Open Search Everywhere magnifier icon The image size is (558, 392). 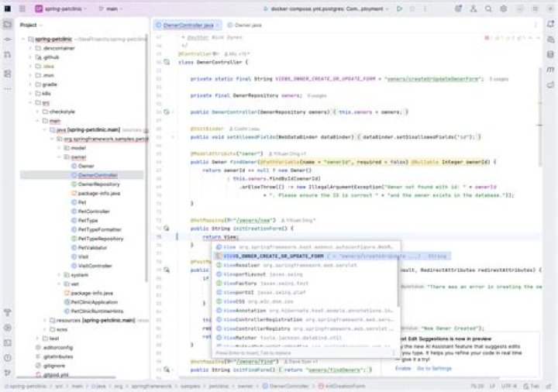488,9
